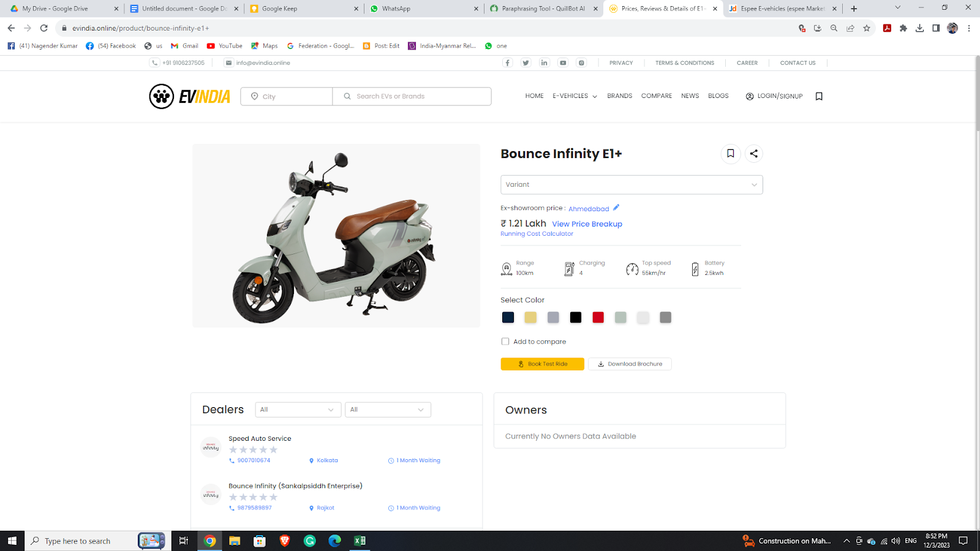Open the YouTube social icon in top bar
Image resolution: width=980 pixels, height=551 pixels.
pyautogui.click(x=563, y=63)
